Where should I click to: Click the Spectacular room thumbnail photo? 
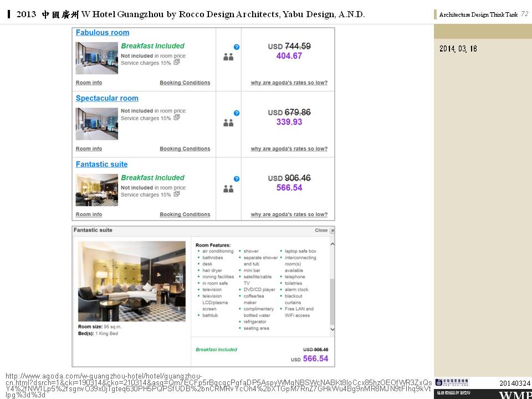(x=97, y=124)
